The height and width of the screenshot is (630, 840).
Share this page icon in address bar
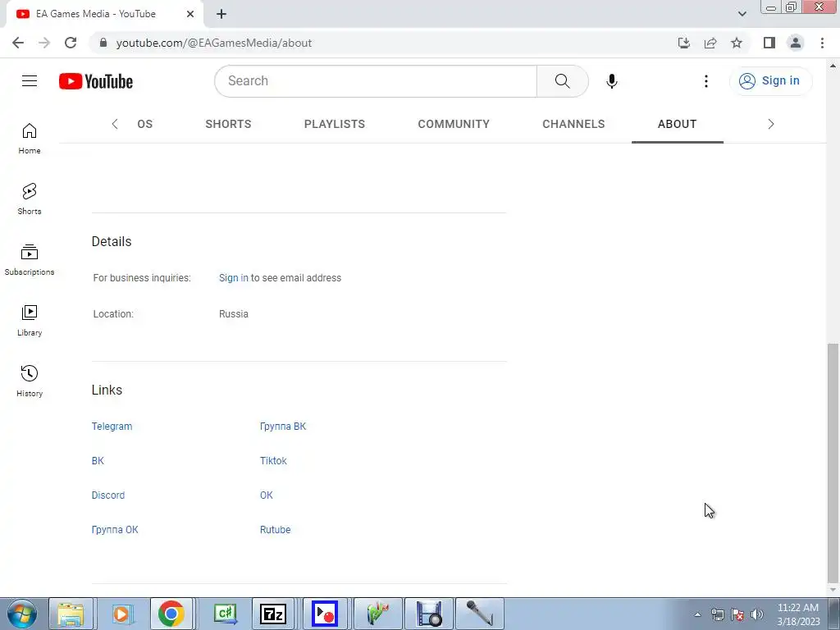[x=710, y=43]
